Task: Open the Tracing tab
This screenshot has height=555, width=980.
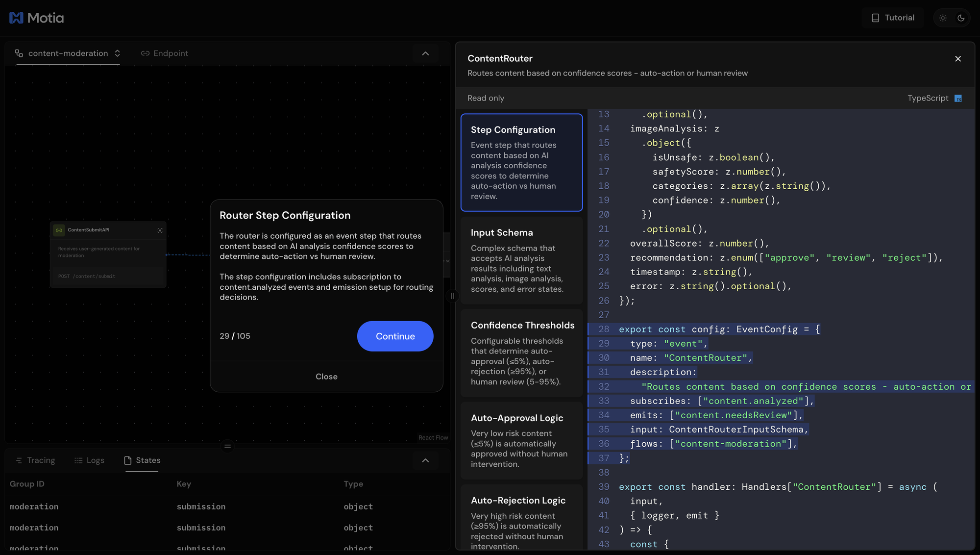Action: [35, 460]
